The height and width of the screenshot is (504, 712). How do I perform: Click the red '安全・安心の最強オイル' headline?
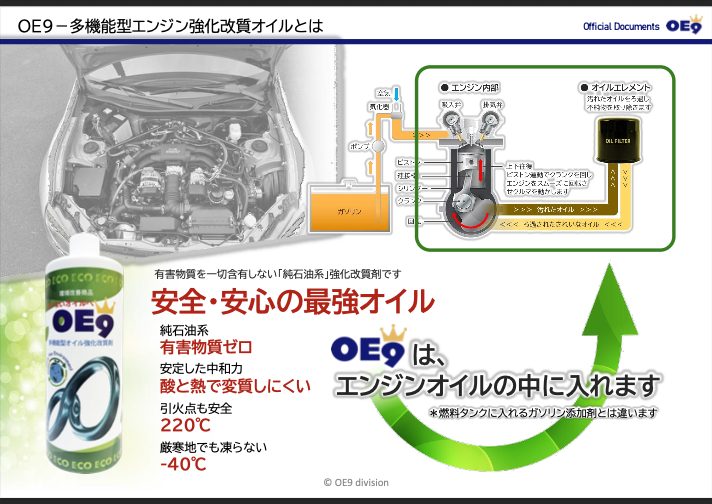tap(292, 301)
